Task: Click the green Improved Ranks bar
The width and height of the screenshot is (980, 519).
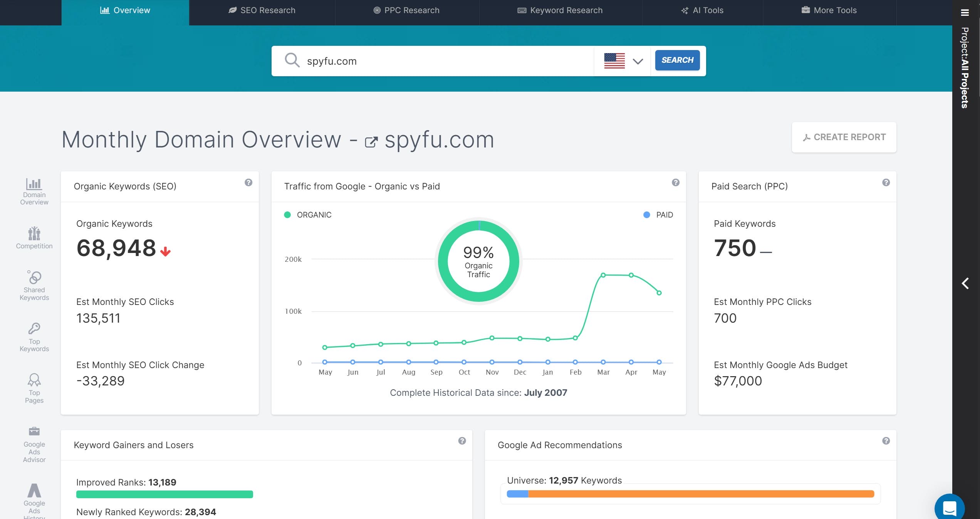Action: (x=164, y=494)
